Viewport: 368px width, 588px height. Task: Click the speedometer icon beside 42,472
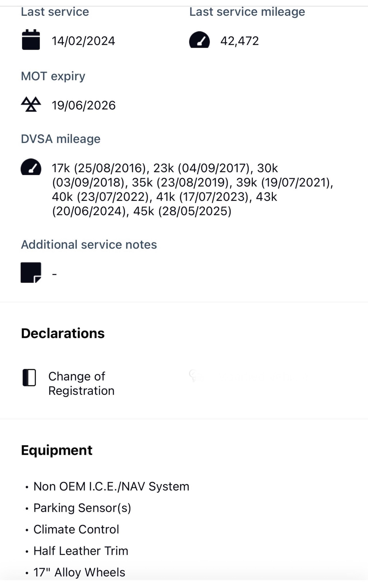click(x=199, y=40)
